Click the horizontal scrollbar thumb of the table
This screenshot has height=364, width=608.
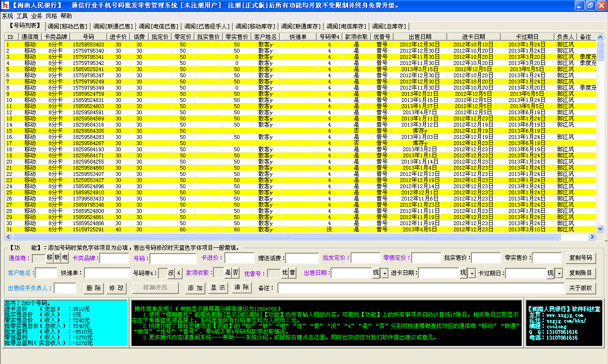(x=286, y=237)
